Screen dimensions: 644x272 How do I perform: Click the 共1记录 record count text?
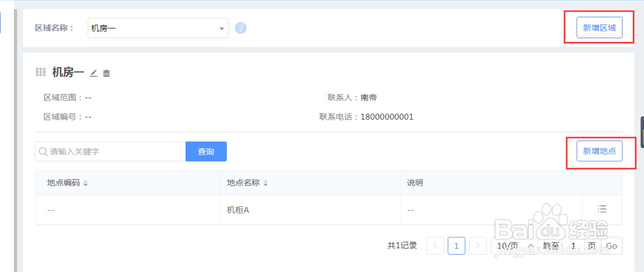coord(402,245)
